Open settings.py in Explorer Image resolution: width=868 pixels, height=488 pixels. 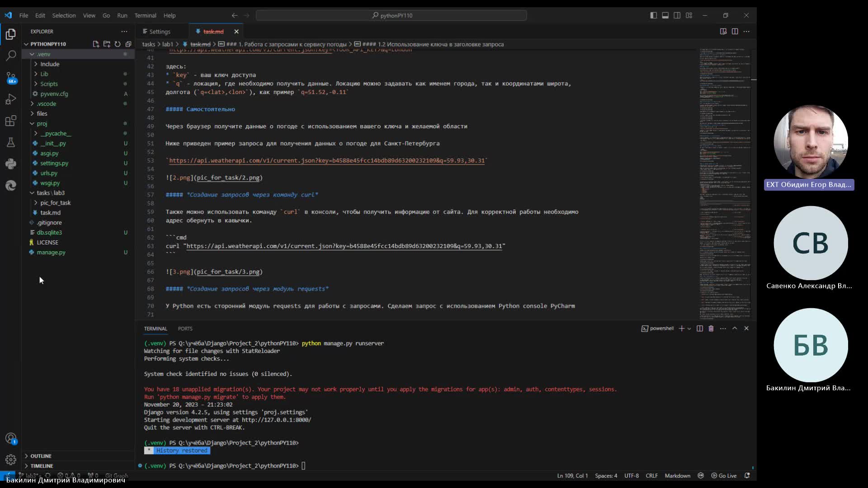coord(78,163)
